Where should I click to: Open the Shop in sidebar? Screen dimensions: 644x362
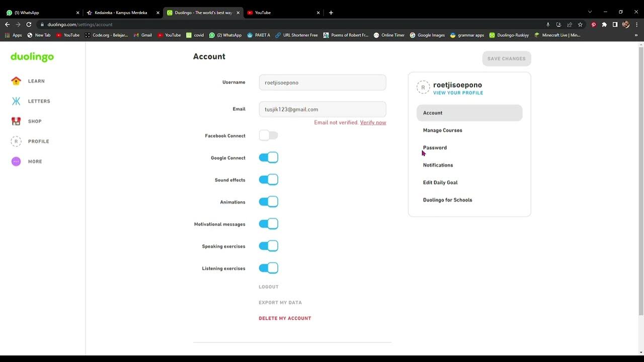(27, 121)
